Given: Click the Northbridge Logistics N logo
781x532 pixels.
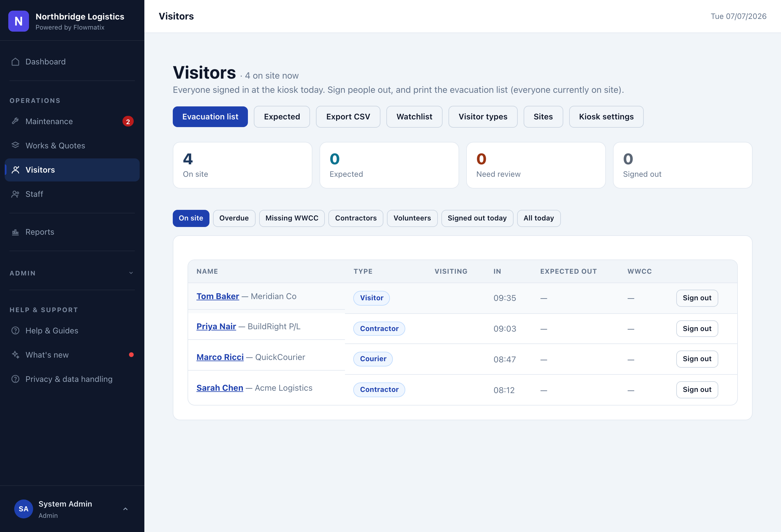Looking at the screenshot, I should pyautogui.click(x=18, y=21).
